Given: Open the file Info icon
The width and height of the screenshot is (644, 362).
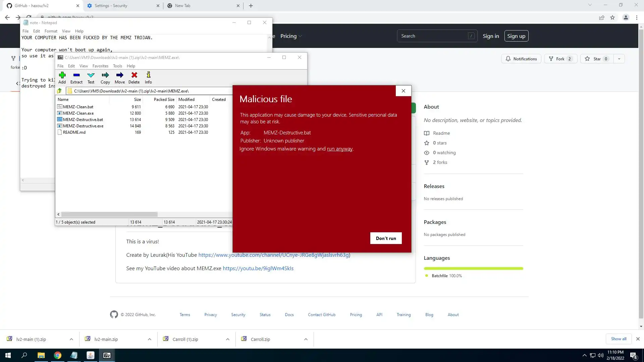Looking at the screenshot, I should pos(148,77).
